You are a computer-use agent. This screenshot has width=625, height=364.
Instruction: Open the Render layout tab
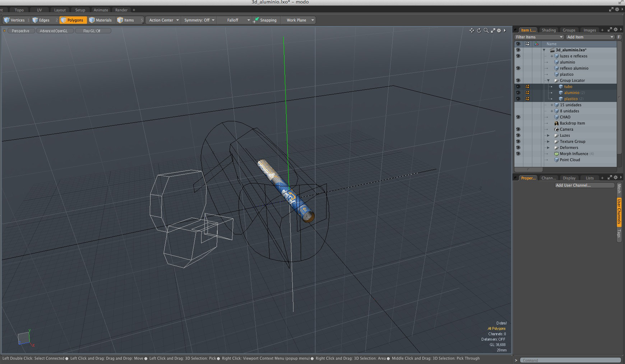pyautogui.click(x=121, y=10)
